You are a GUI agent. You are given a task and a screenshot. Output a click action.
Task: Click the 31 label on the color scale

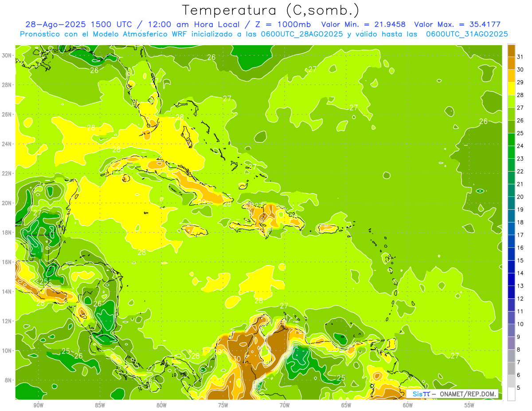520,57
